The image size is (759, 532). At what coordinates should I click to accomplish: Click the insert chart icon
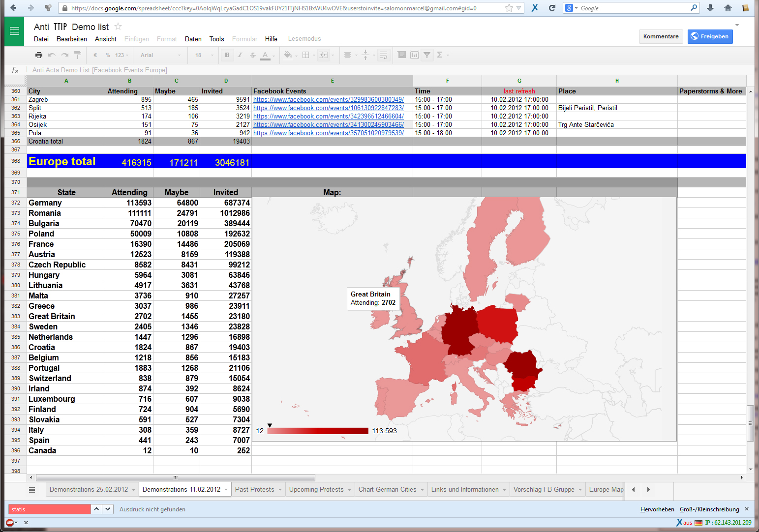coord(415,55)
